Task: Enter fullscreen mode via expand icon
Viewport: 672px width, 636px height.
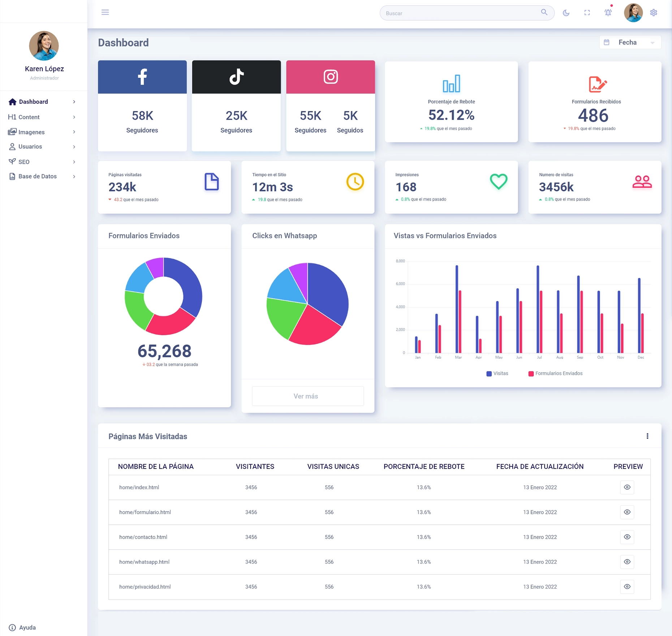Action: coord(587,13)
